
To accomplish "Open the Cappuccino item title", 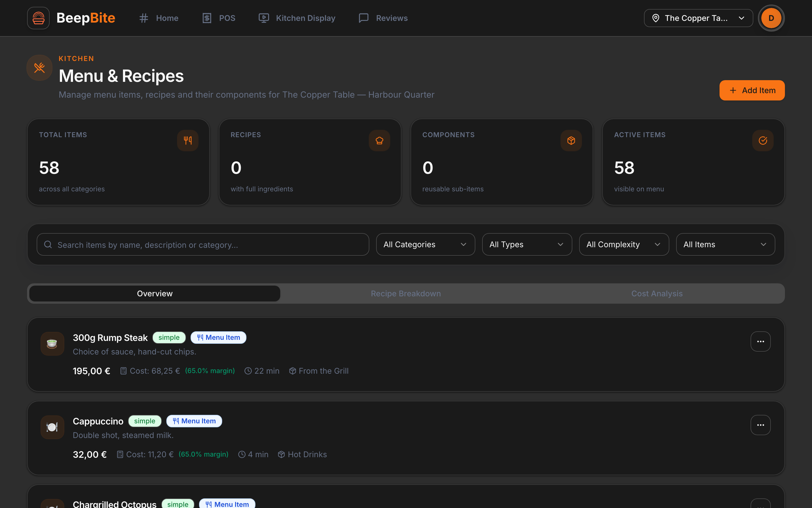I will point(98,421).
